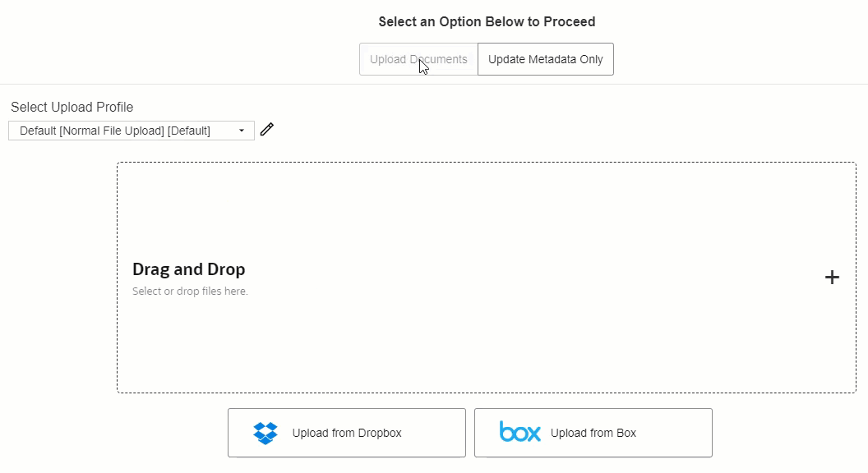The width and height of the screenshot is (868, 473).
Task: Click the pencil icon to edit upload profile
Action: (267, 130)
